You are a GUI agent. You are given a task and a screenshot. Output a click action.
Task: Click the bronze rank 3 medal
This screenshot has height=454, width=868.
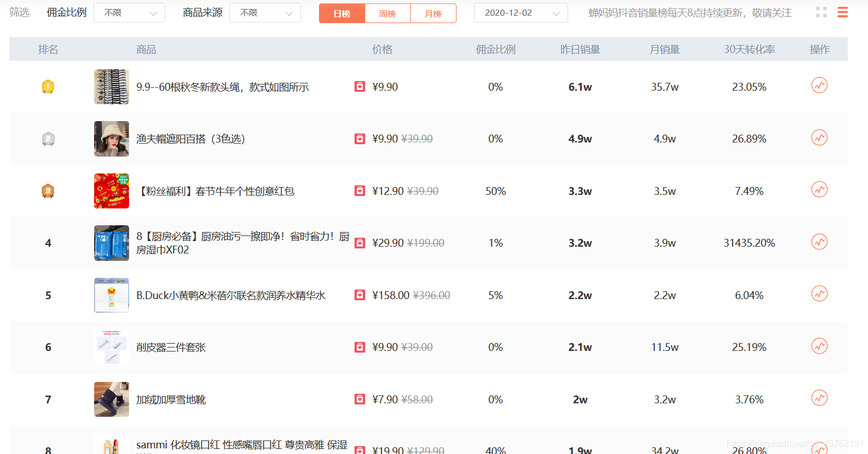click(x=48, y=191)
